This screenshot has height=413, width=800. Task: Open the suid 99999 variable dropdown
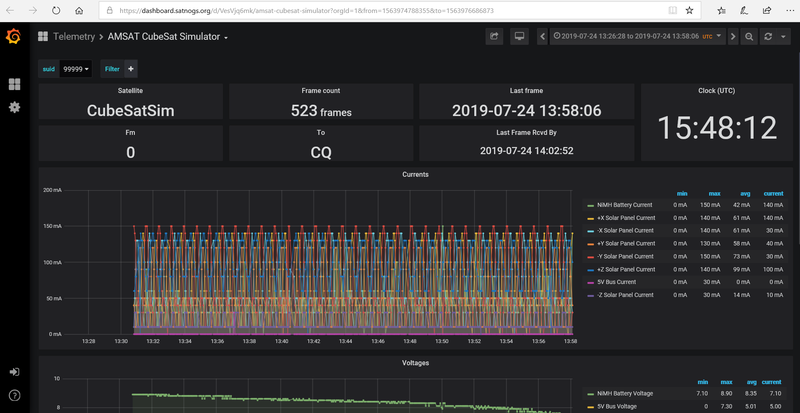point(76,69)
